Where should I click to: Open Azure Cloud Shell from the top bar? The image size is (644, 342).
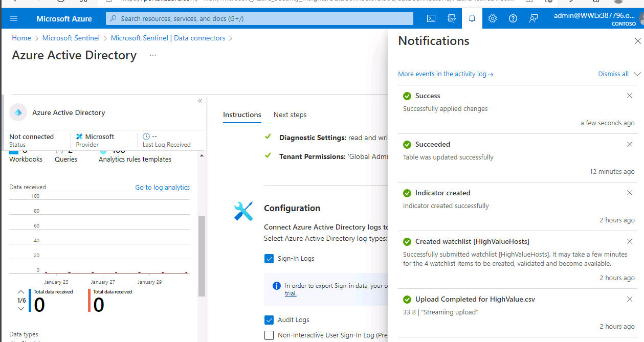[x=431, y=18]
